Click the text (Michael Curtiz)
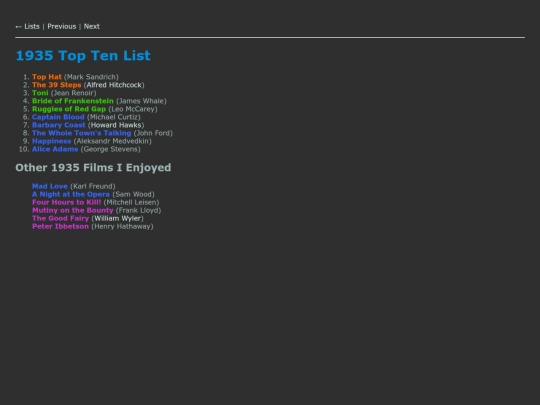Screen dimensions: 540x405 tap(114, 117)
